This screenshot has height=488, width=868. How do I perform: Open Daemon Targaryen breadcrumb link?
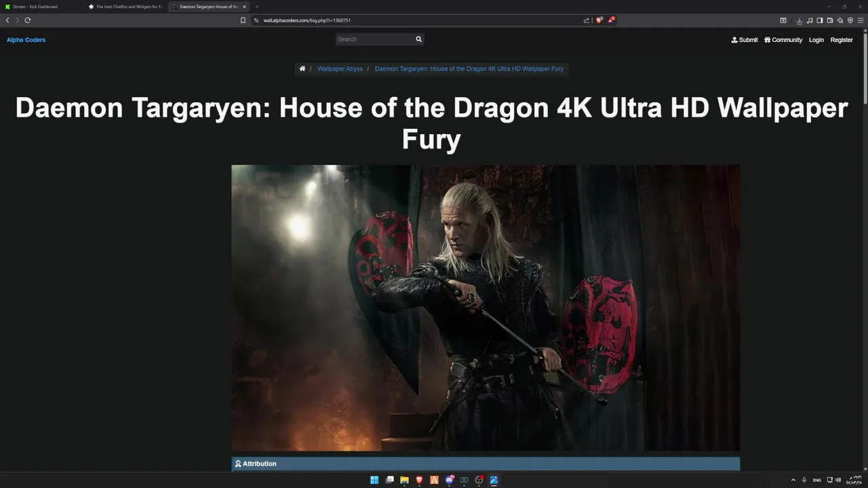[x=469, y=68]
